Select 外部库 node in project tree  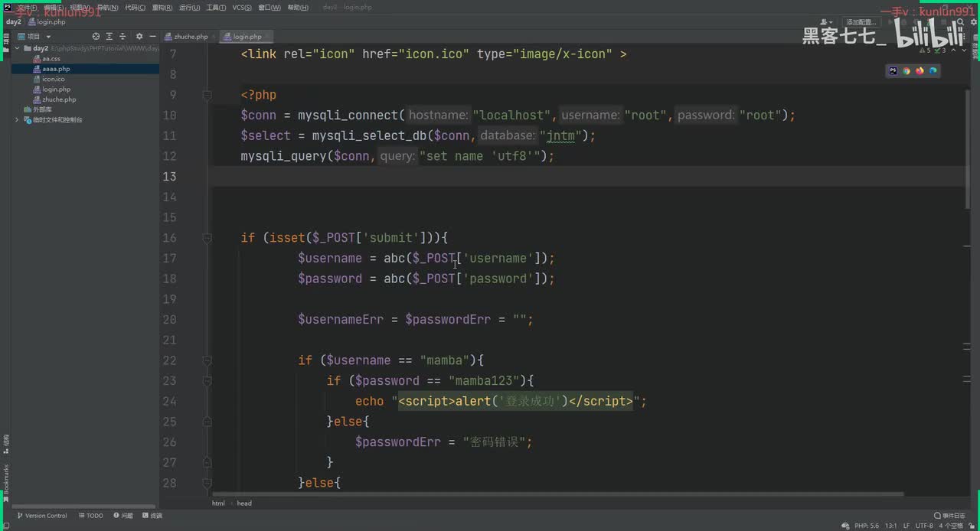38,109
